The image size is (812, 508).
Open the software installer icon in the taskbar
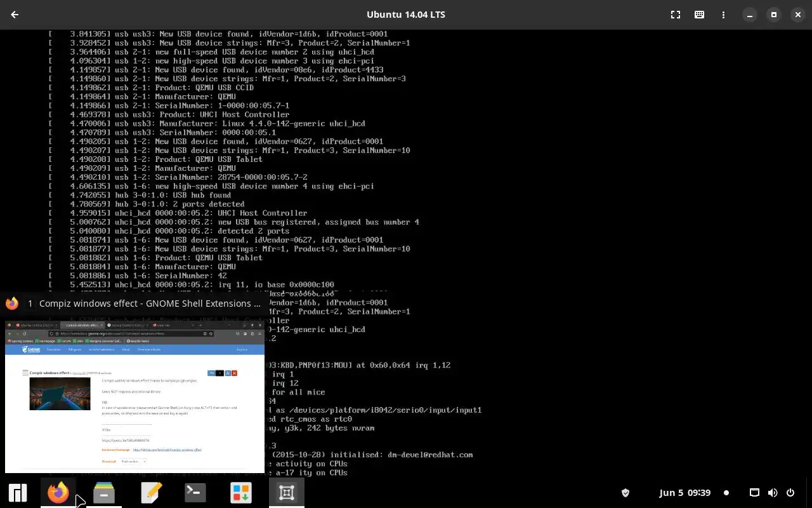(x=241, y=493)
